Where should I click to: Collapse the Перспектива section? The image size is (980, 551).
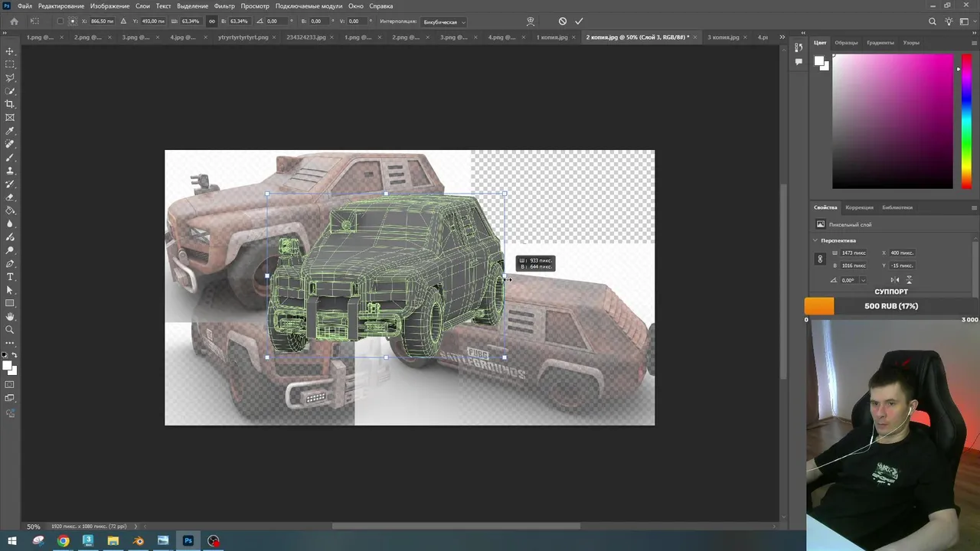(x=816, y=240)
